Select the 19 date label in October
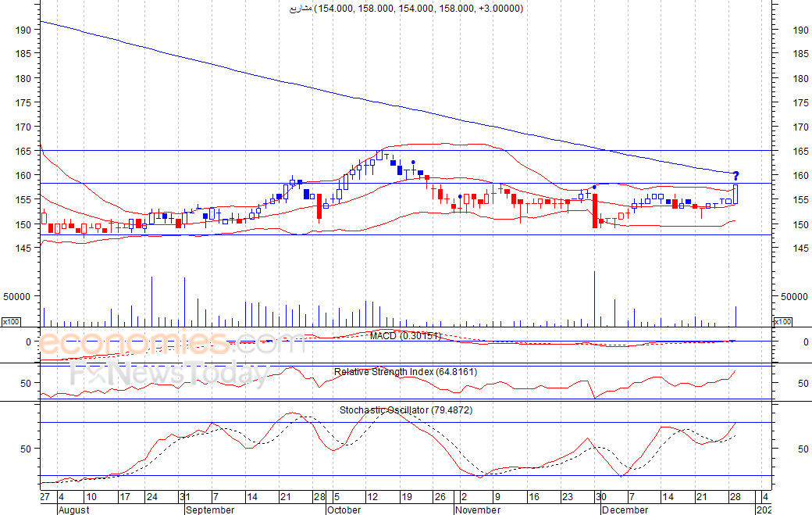This screenshot has height=515, width=812. pos(407,497)
